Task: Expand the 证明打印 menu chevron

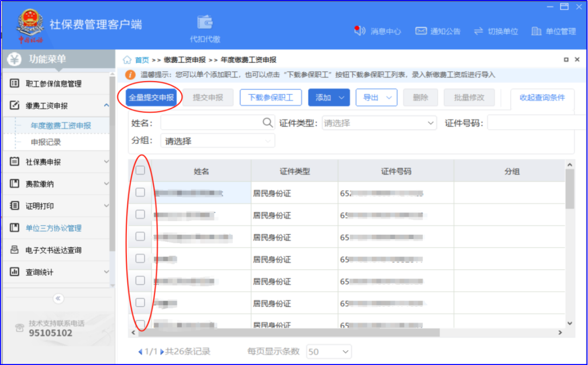Action: click(x=107, y=205)
